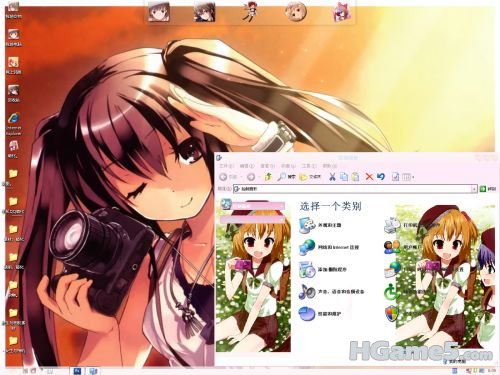The image size is (500, 375).
Task: Click the blue Undo arrow icon
Action: point(381,177)
